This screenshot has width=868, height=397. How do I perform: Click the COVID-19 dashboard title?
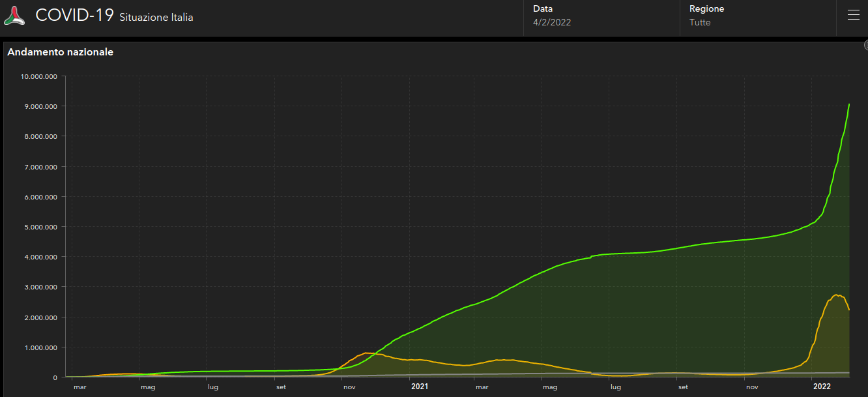pyautogui.click(x=74, y=16)
